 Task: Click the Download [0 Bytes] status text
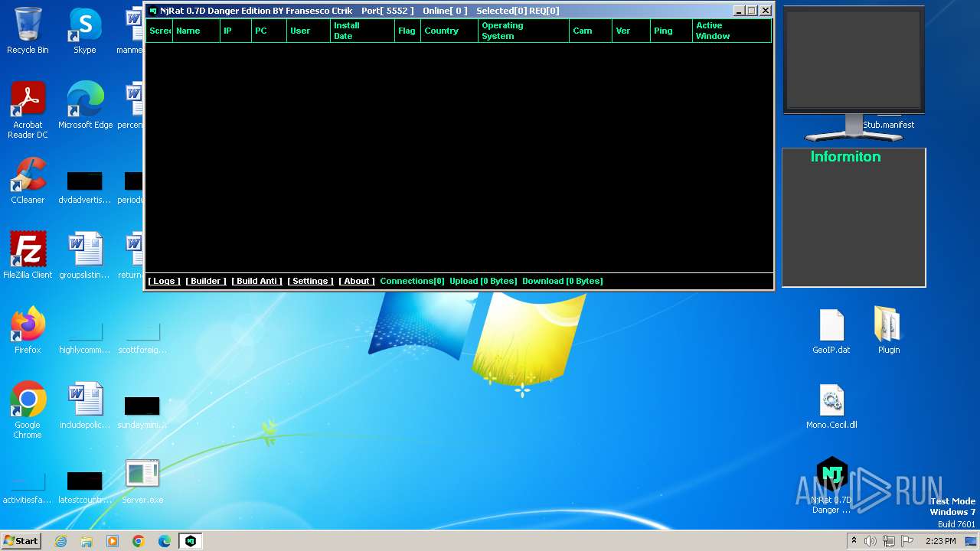coord(563,281)
